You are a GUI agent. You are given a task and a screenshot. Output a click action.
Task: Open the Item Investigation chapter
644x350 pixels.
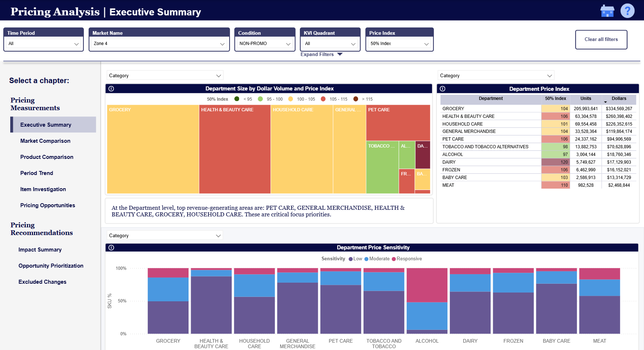point(43,189)
